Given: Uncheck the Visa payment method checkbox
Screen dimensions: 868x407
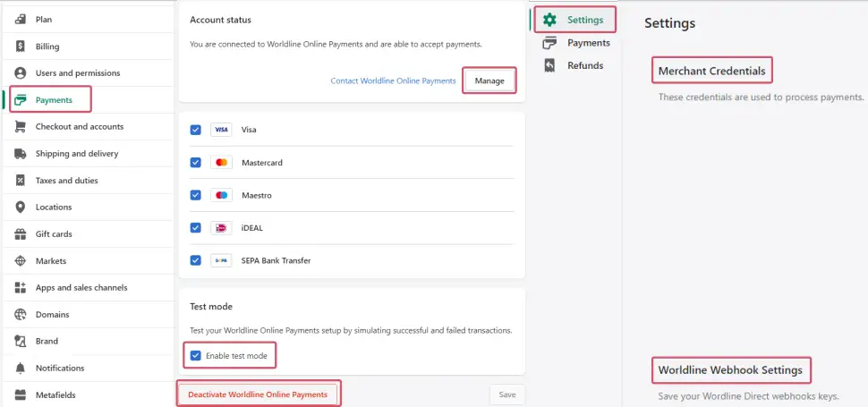Looking at the screenshot, I should coord(196,130).
